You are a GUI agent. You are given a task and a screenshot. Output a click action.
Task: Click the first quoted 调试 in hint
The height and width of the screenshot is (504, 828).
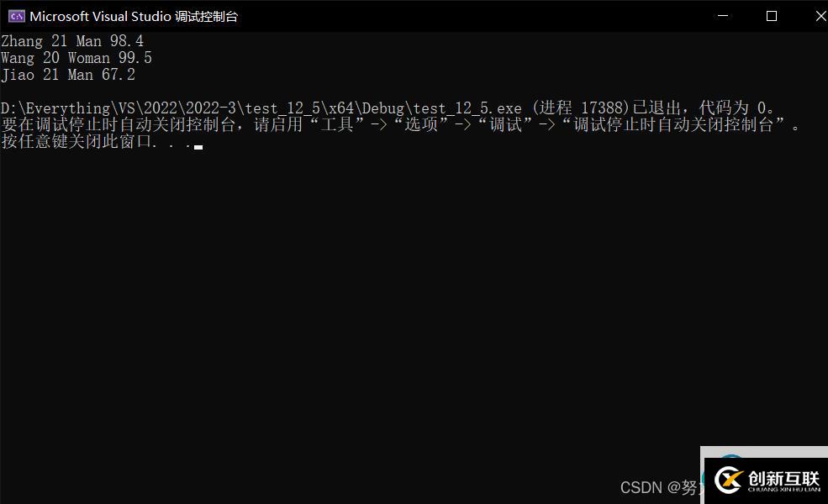point(506,125)
